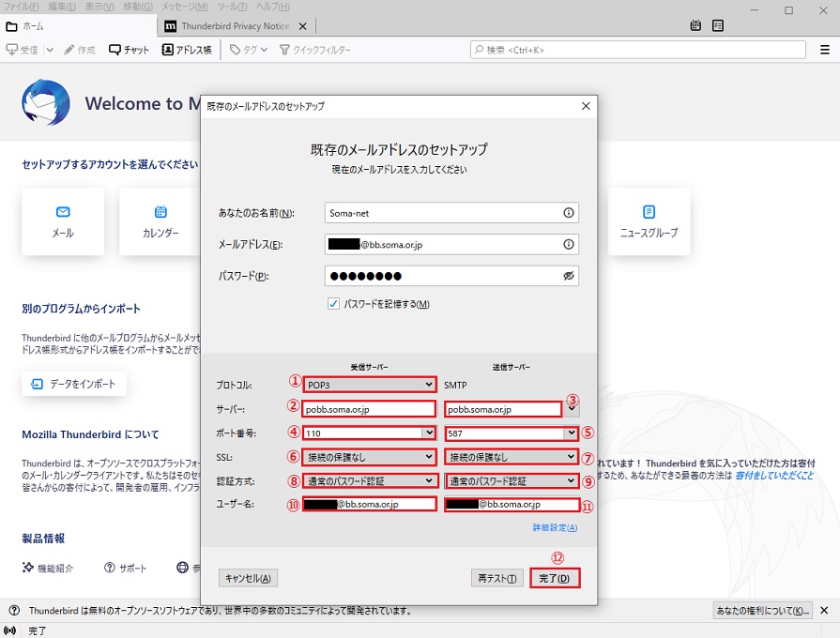840x638 pixels.
Task: Close the account setup dialog
Action: (x=586, y=106)
